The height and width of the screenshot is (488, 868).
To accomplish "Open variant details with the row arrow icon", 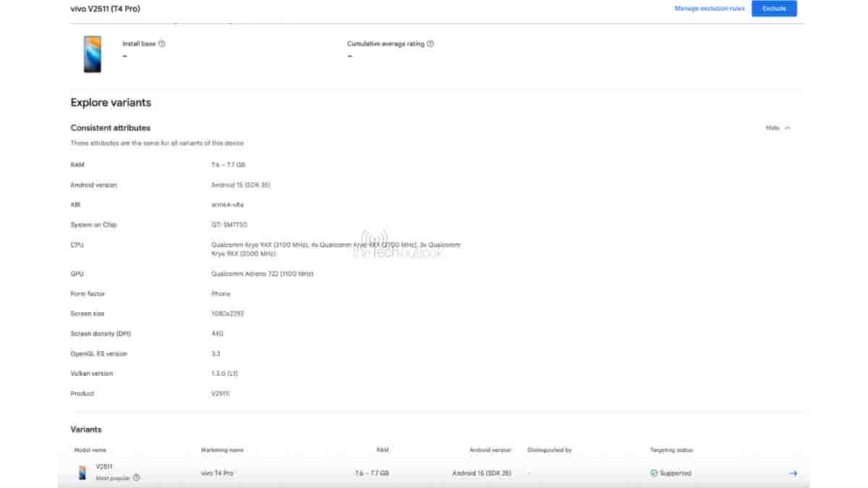I will pos(793,474).
